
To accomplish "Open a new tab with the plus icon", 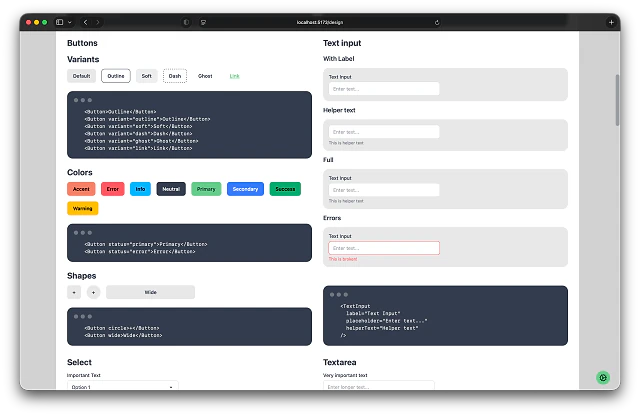I will point(611,22).
